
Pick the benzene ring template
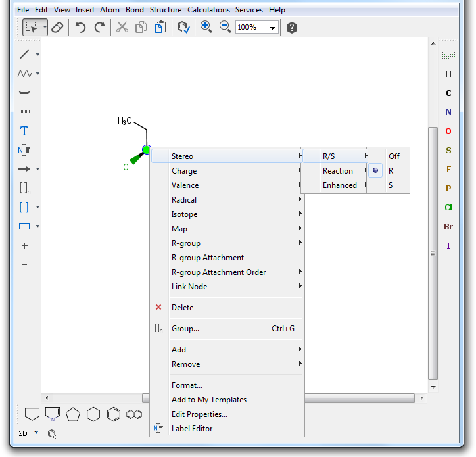(114, 414)
